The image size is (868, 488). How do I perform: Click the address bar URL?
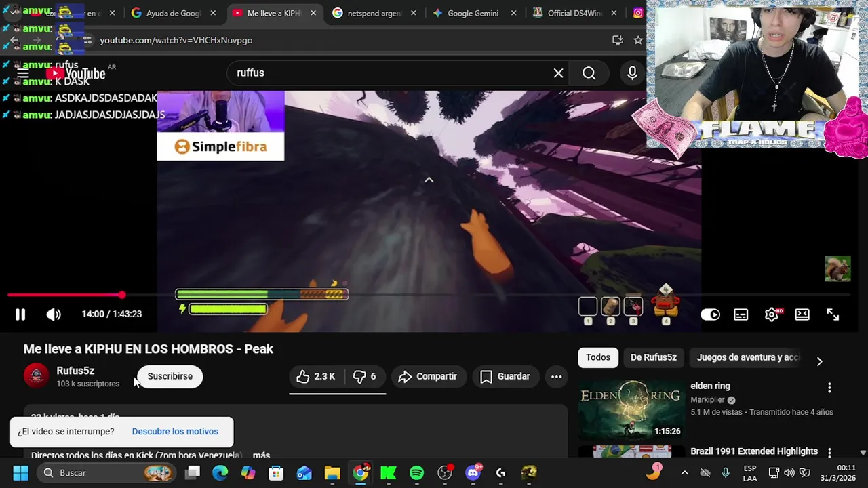pyautogui.click(x=176, y=40)
